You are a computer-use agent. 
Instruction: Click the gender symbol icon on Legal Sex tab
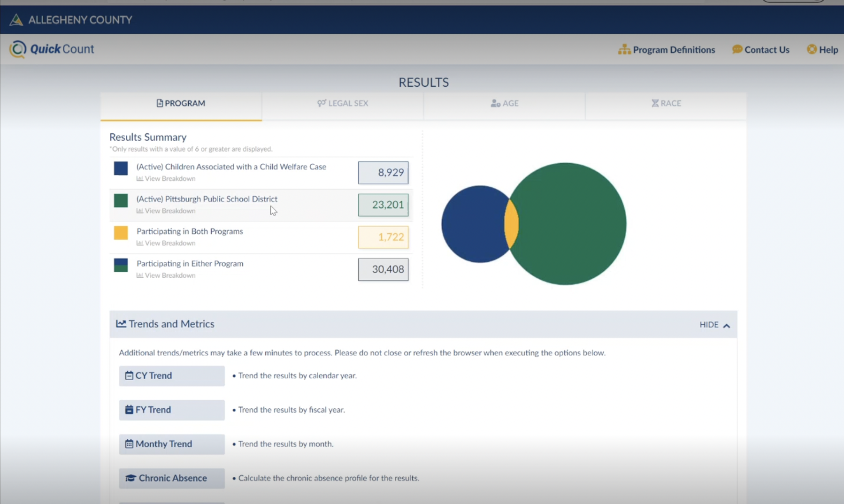click(x=322, y=103)
